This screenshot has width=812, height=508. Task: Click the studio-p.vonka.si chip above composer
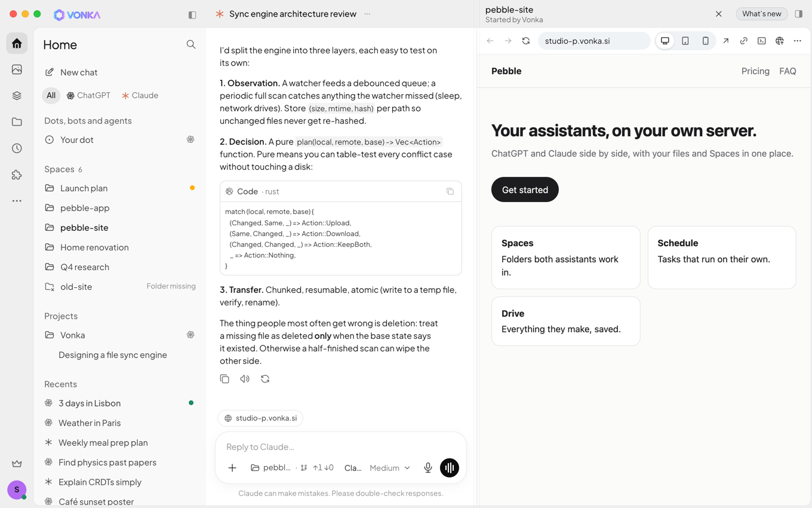260,418
